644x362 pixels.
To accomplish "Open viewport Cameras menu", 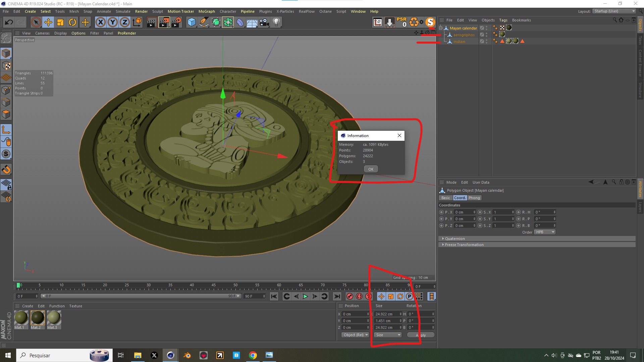I will tap(42, 33).
